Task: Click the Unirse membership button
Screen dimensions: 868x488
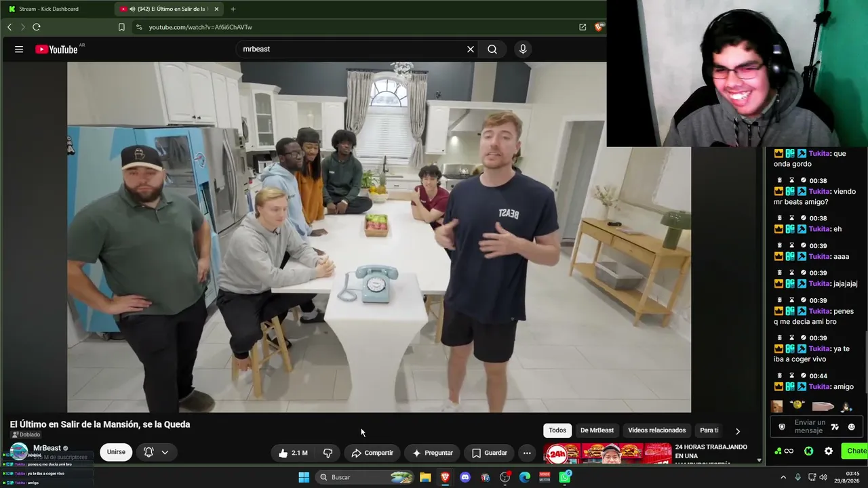Action: click(116, 452)
